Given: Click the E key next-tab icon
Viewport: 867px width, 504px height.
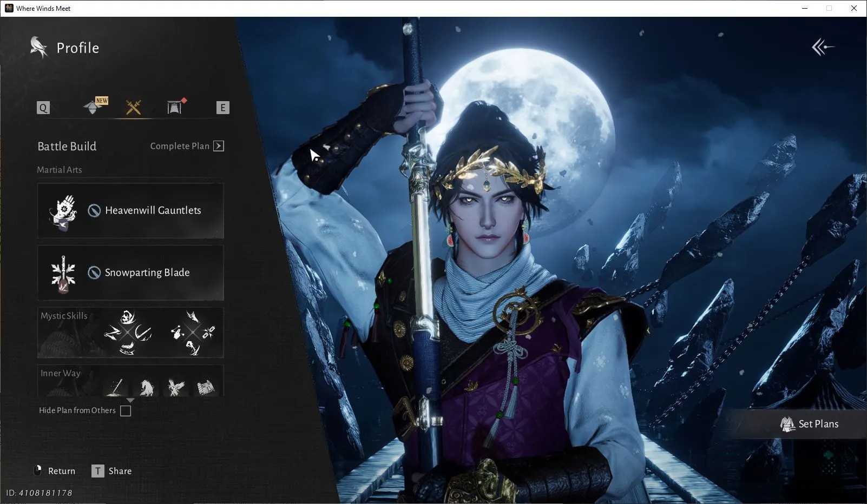Looking at the screenshot, I should (222, 108).
